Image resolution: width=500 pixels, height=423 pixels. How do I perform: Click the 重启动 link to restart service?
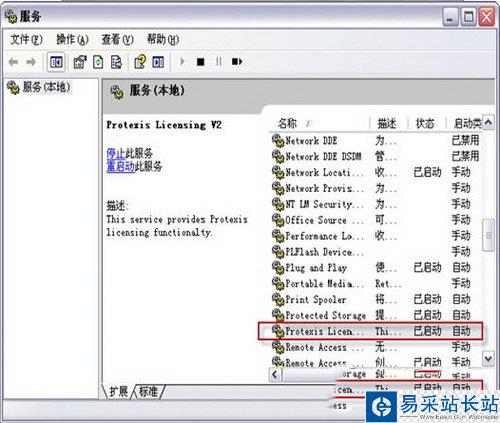(x=120, y=166)
